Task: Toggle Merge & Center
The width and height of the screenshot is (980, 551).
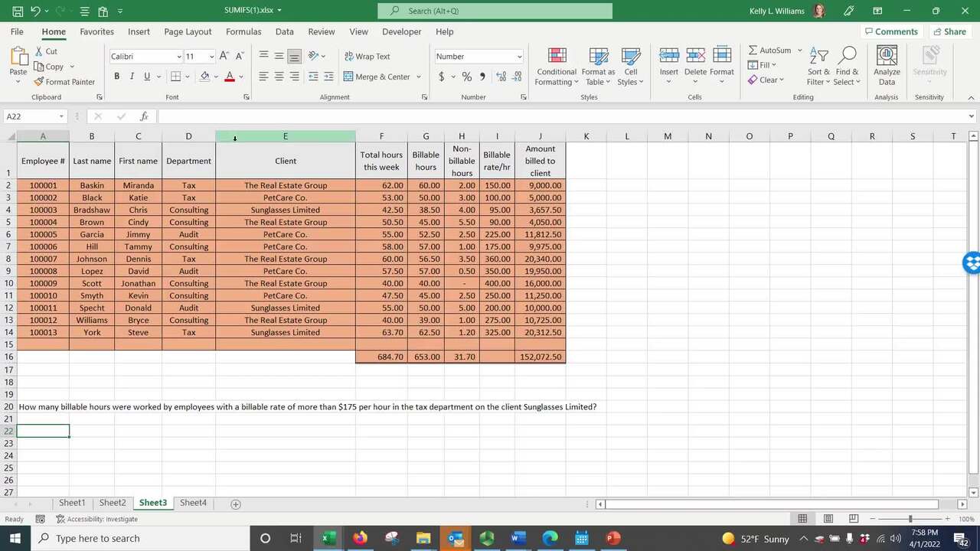Action: coord(377,77)
